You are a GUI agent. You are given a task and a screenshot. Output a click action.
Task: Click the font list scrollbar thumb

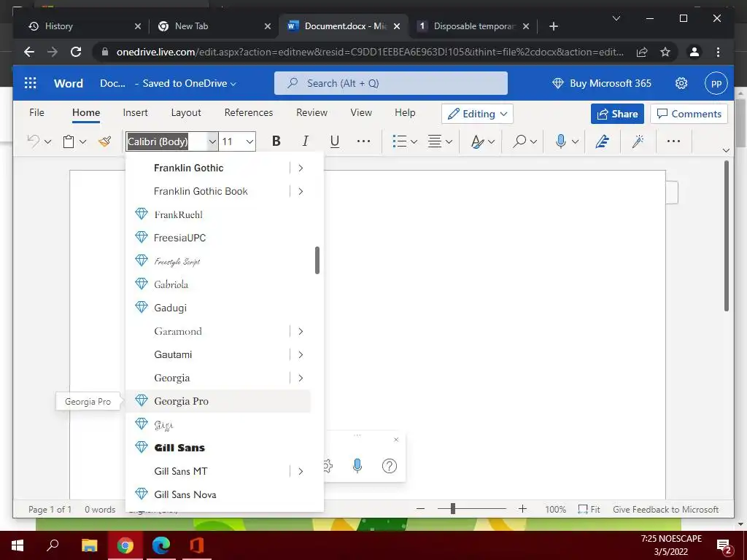317,260
